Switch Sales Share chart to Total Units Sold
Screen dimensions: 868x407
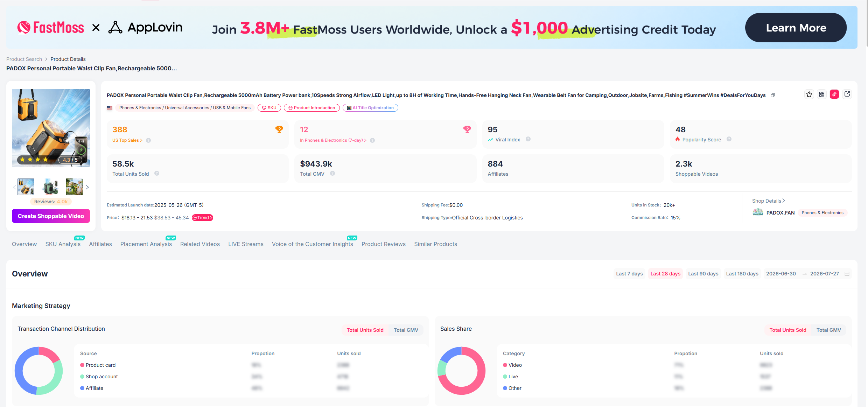coord(788,330)
